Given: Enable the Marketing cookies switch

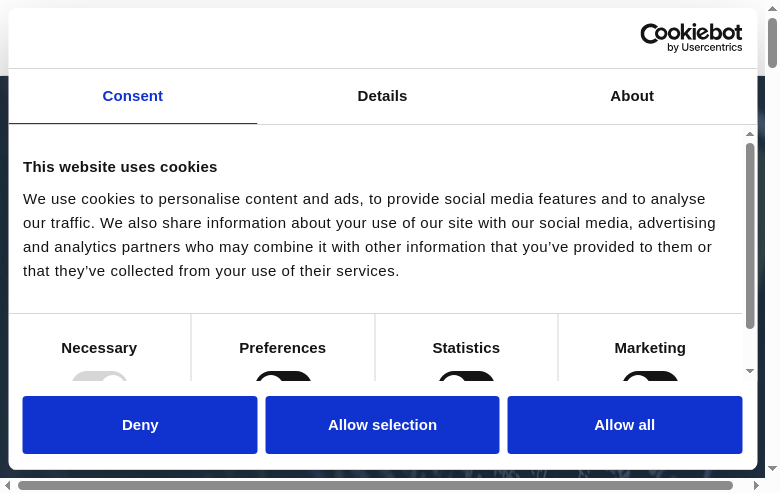Looking at the screenshot, I should 650,377.
